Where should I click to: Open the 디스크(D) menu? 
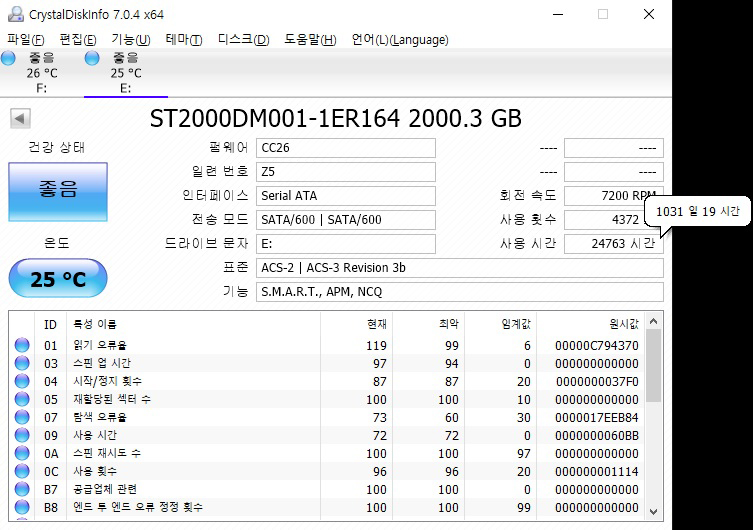[x=243, y=39]
